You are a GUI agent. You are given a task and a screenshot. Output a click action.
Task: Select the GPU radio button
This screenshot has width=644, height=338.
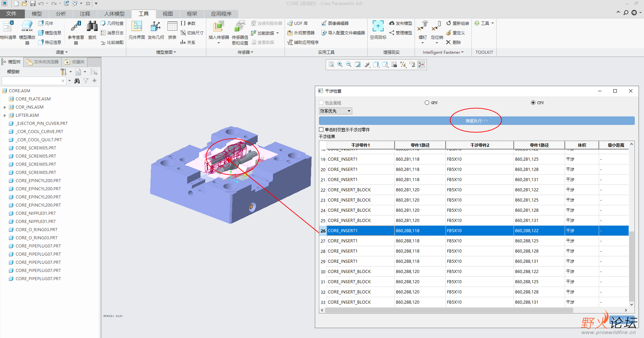click(x=427, y=103)
